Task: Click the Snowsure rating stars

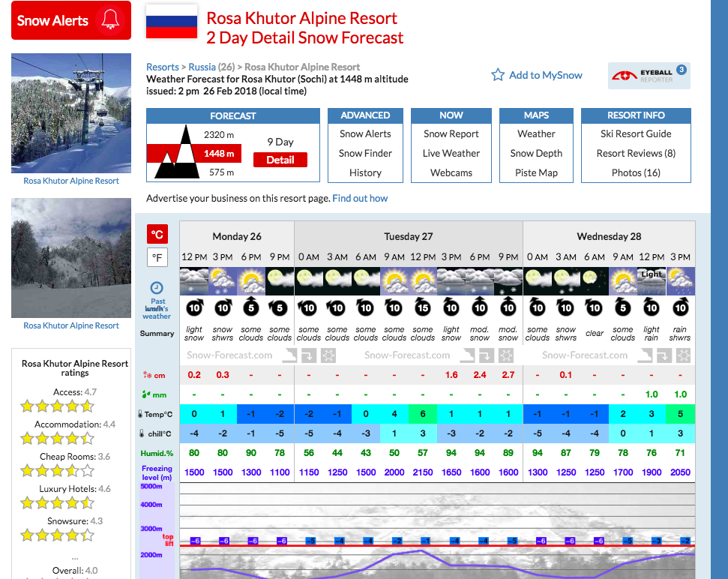Action: point(57,535)
